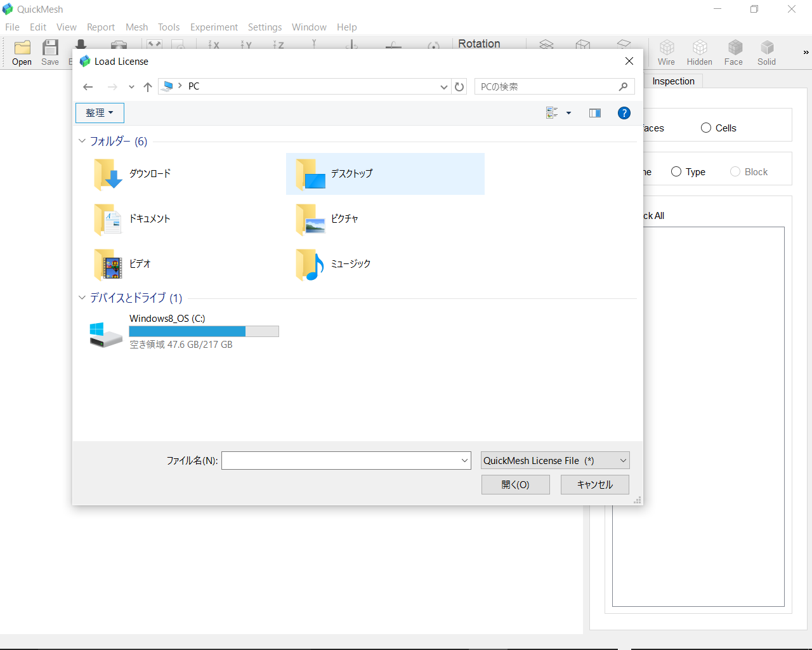Select the デスクトップ folder

pyautogui.click(x=385, y=174)
